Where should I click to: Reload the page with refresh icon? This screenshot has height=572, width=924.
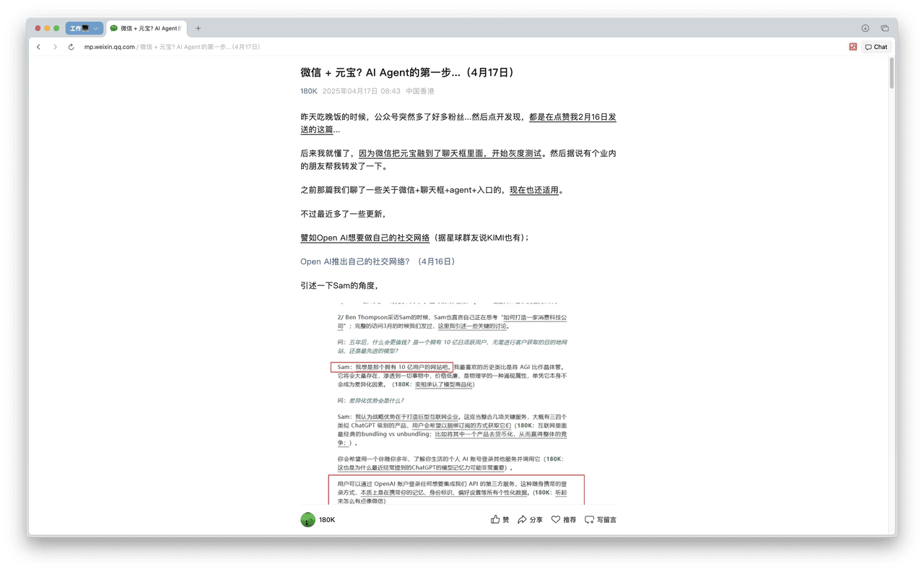[x=71, y=47]
